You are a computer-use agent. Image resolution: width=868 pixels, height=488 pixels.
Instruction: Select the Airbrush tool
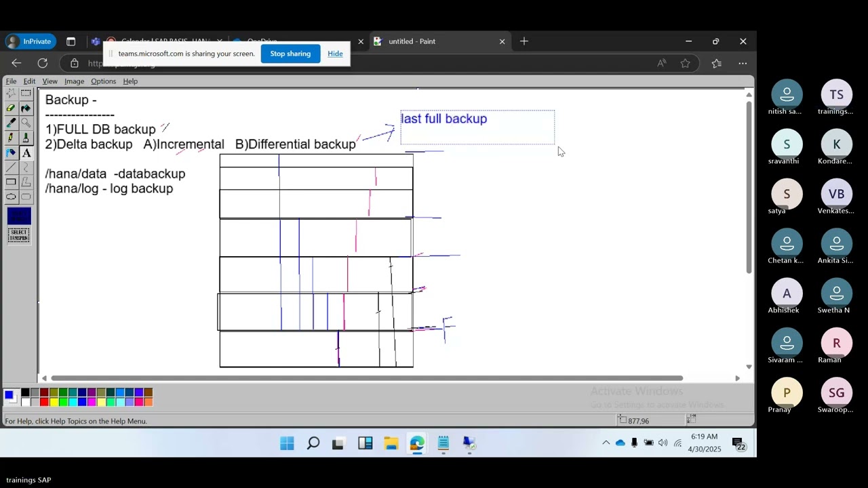[11, 152]
